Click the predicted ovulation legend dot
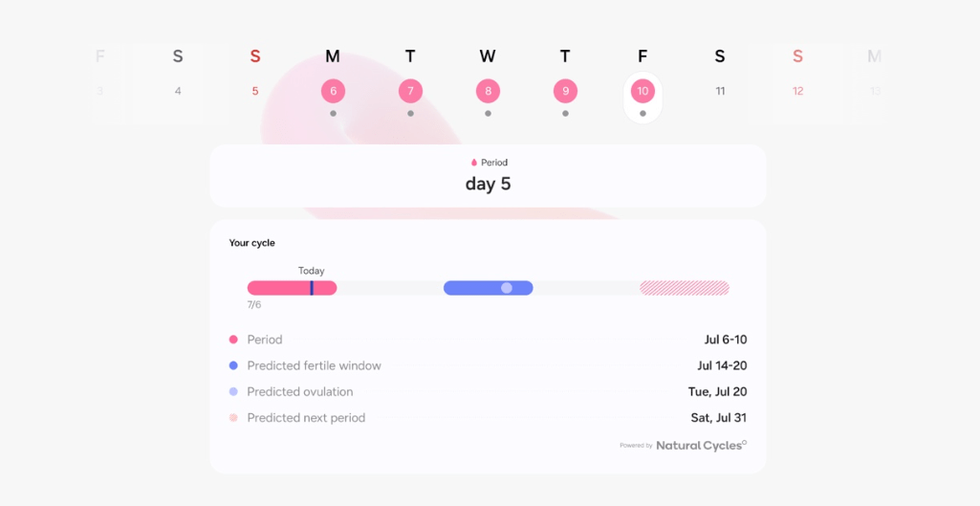 [233, 391]
